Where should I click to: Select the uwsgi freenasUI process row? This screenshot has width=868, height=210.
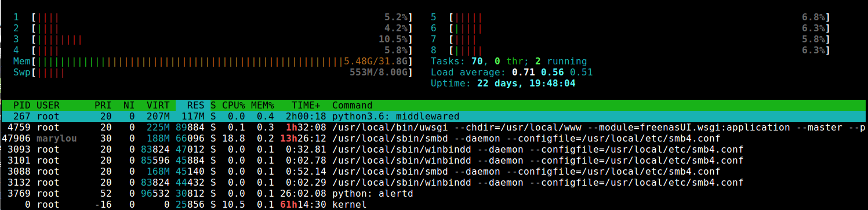click(434, 127)
